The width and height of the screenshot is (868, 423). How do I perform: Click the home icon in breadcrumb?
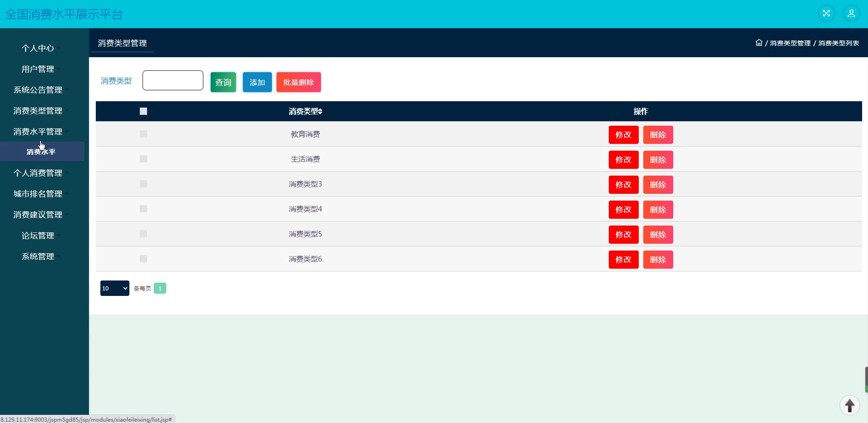click(x=759, y=43)
